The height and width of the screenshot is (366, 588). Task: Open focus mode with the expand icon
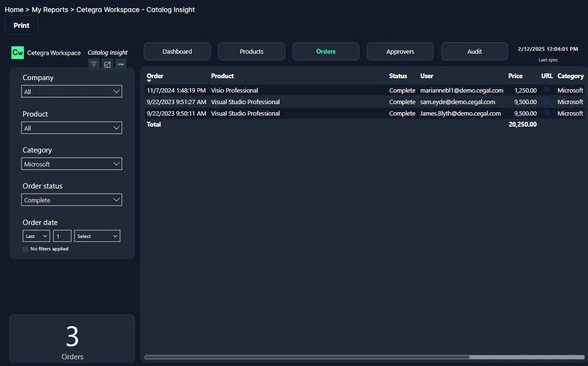pos(107,64)
